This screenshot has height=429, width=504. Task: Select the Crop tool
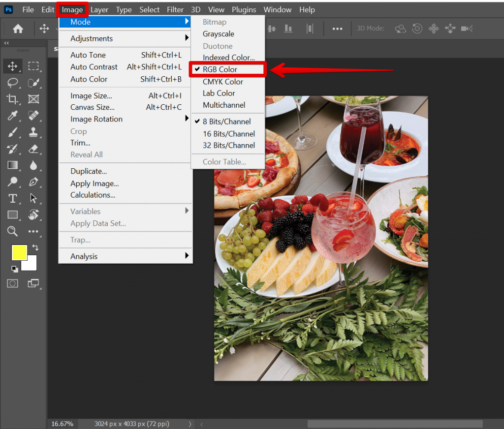coord(13,99)
